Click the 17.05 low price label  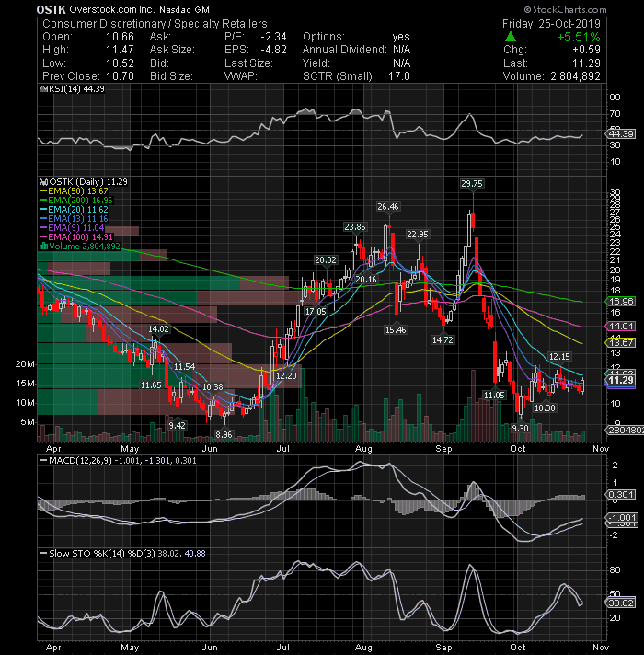click(316, 311)
